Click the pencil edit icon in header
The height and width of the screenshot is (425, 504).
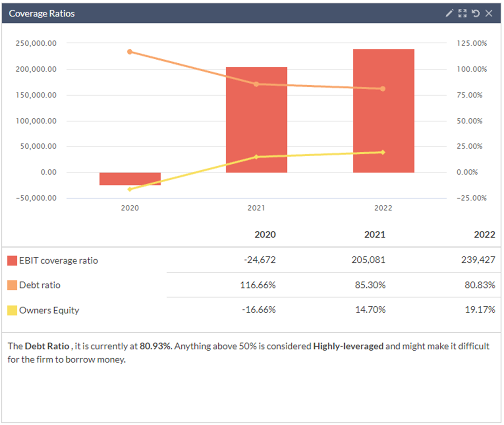(x=449, y=13)
